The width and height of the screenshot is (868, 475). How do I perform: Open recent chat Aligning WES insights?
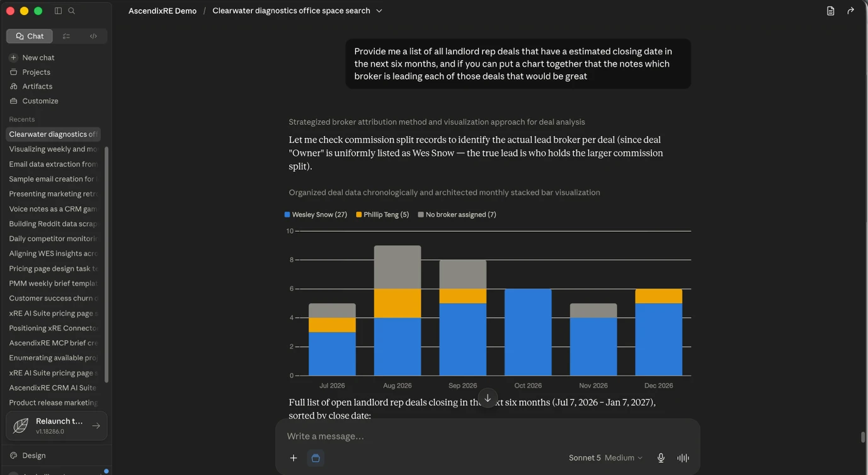[x=53, y=253]
